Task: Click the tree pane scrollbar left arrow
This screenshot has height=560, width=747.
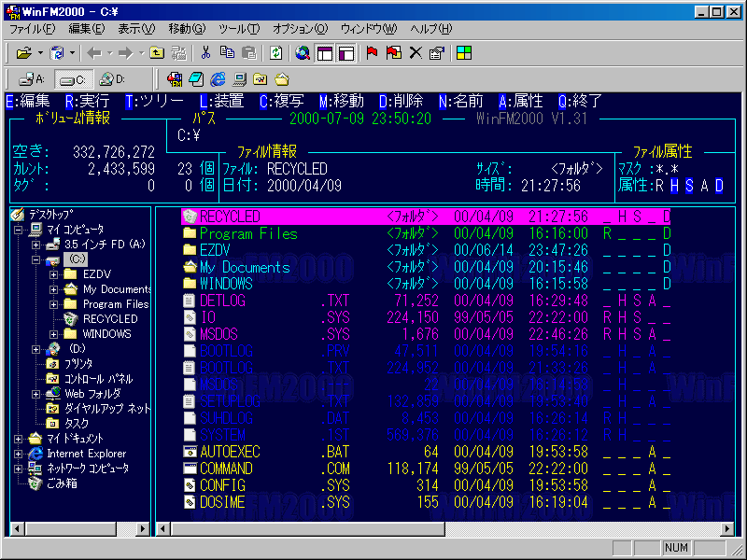Action: [18, 528]
